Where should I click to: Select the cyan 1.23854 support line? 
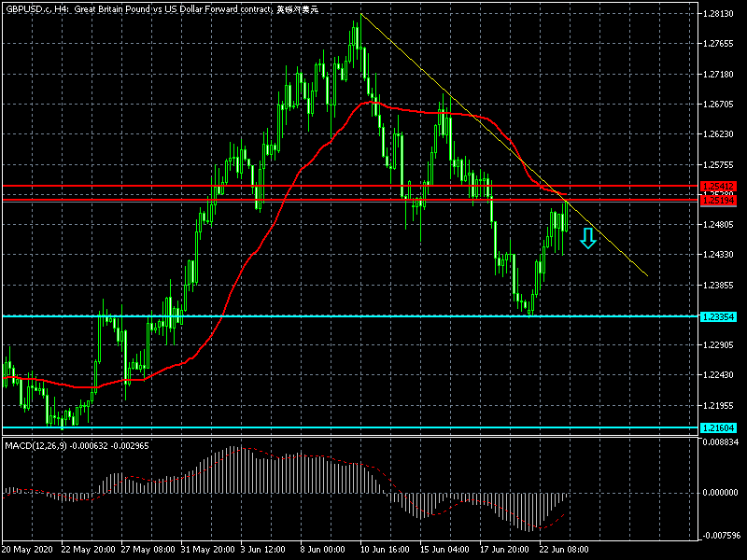tap(280, 316)
